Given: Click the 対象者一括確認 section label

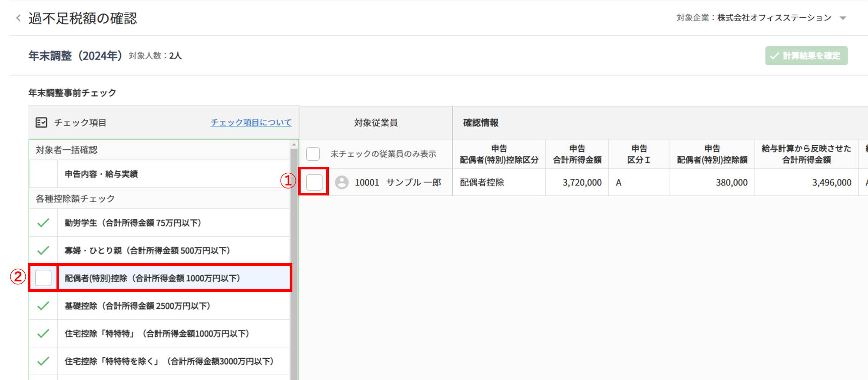Looking at the screenshot, I should [x=66, y=150].
